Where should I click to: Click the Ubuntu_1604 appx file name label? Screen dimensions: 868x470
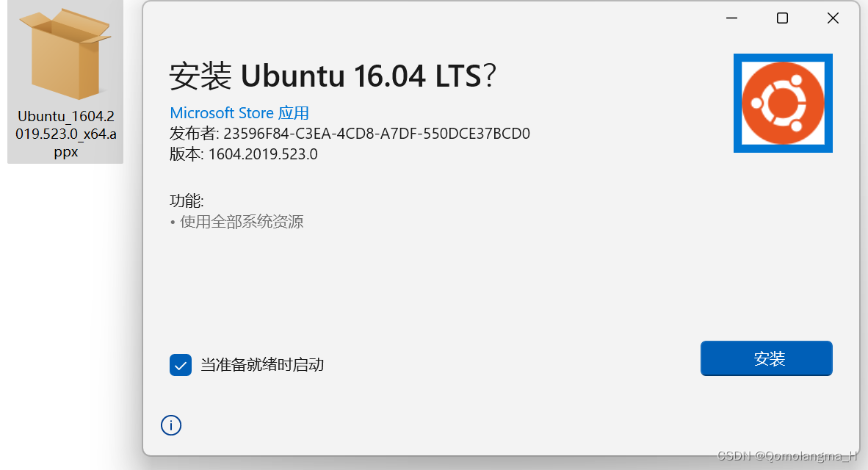click(x=65, y=134)
